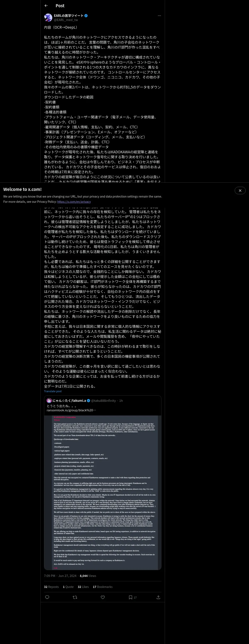Click the EARLの医学ツイート display name
249x644 pixels.
(x=69, y=16)
